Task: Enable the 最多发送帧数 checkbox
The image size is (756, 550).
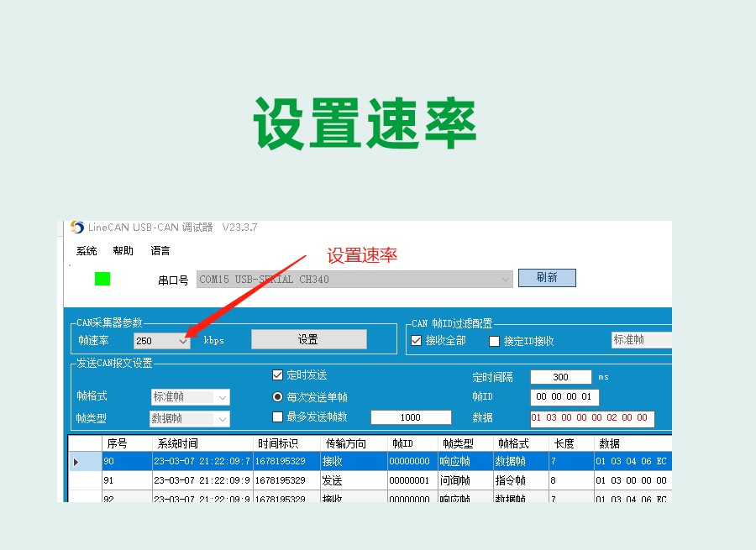Action: tap(278, 417)
